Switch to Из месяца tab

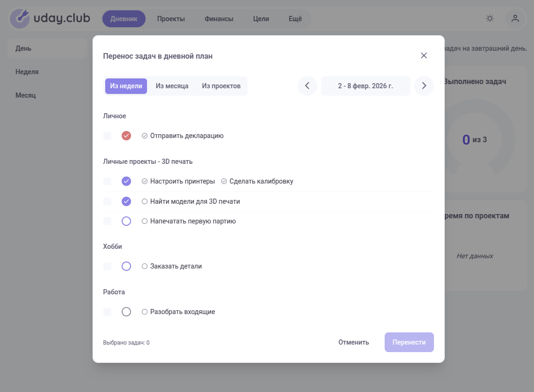172,86
